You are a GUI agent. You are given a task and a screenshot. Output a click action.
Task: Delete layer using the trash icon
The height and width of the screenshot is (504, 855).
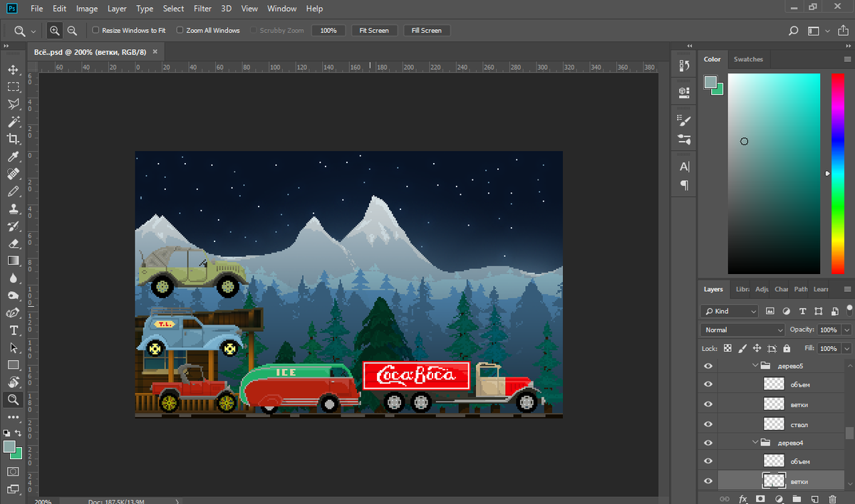click(832, 499)
